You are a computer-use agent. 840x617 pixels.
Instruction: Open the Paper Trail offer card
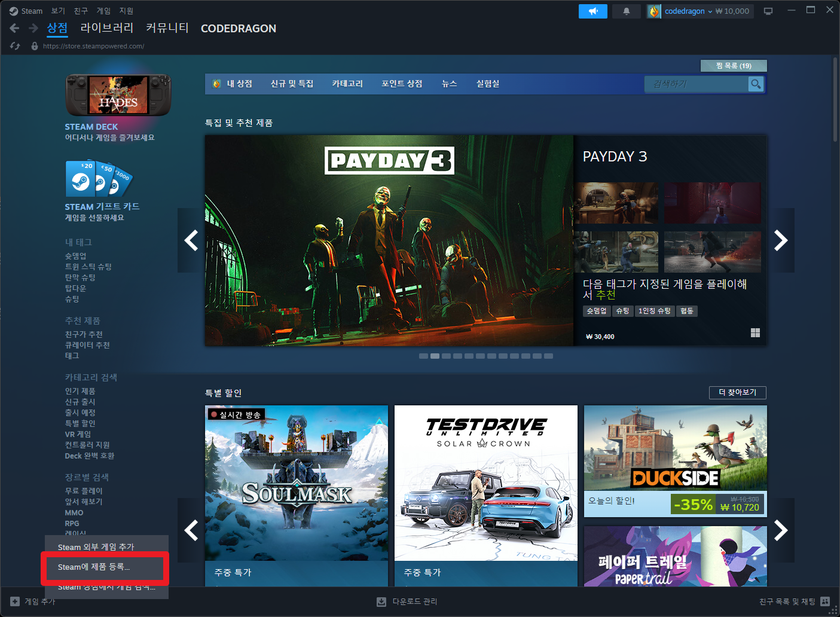676,556
